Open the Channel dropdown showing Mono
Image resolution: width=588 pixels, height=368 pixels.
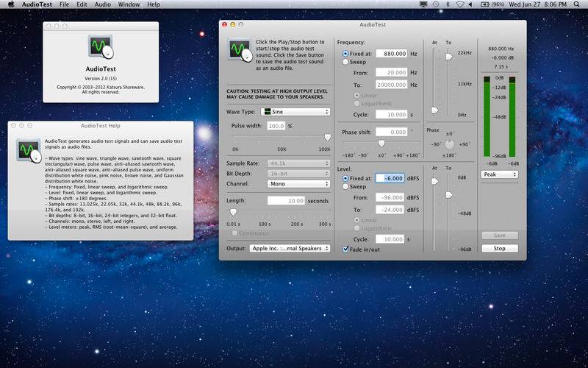298,183
